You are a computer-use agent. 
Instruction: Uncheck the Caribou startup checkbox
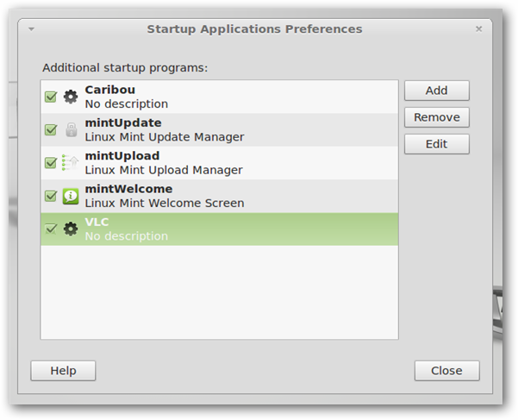click(x=51, y=97)
